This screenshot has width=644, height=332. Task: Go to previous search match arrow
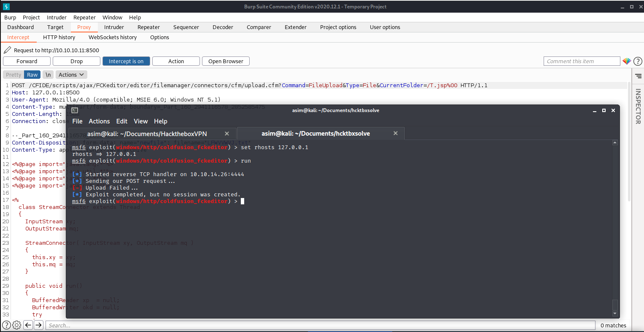[x=28, y=325]
